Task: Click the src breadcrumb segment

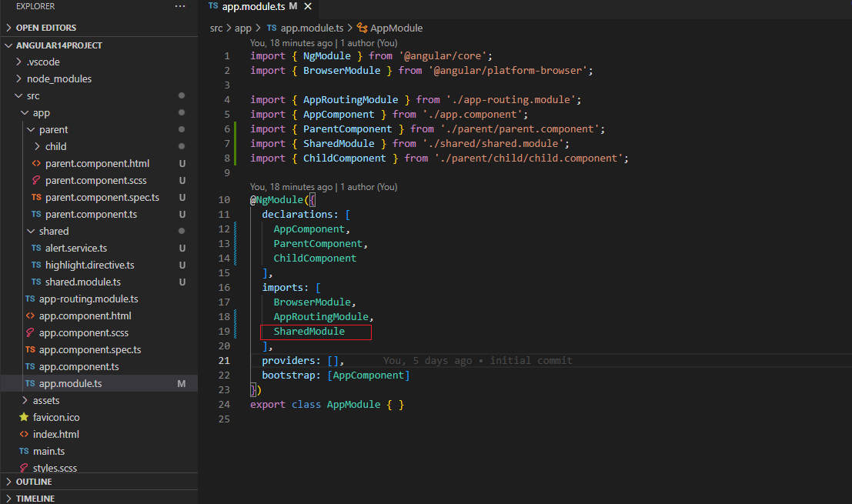Action: tap(218, 28)
